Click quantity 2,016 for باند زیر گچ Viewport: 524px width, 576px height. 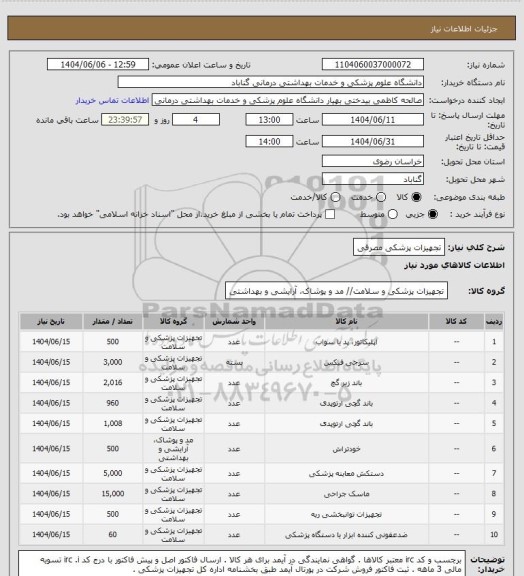pos(112,383)
